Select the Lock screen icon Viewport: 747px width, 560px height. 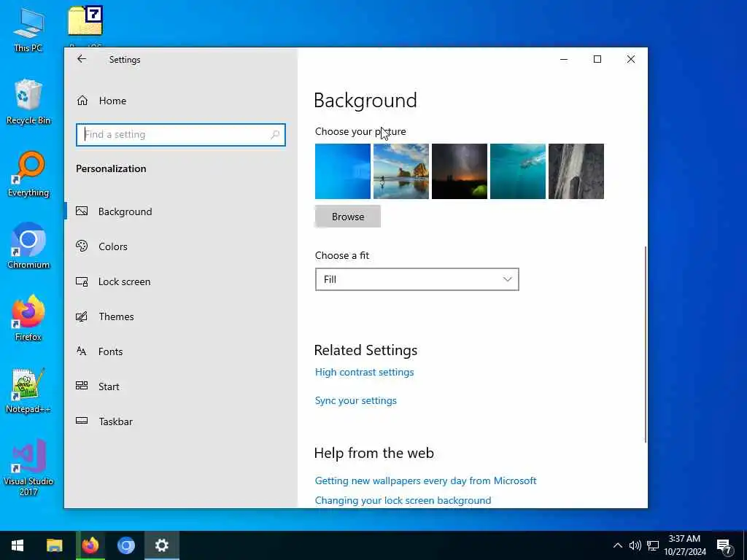click(82, 281)
